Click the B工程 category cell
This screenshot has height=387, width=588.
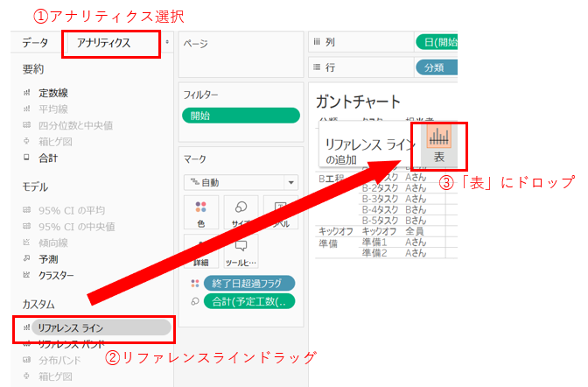(332, 179)
